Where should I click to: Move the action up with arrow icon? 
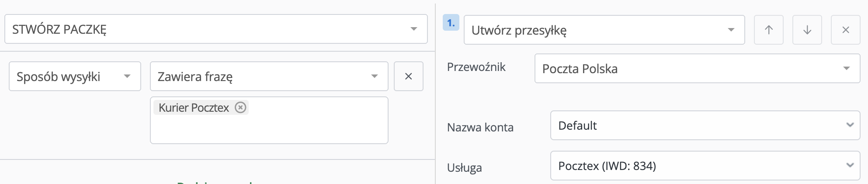(769, 30)
